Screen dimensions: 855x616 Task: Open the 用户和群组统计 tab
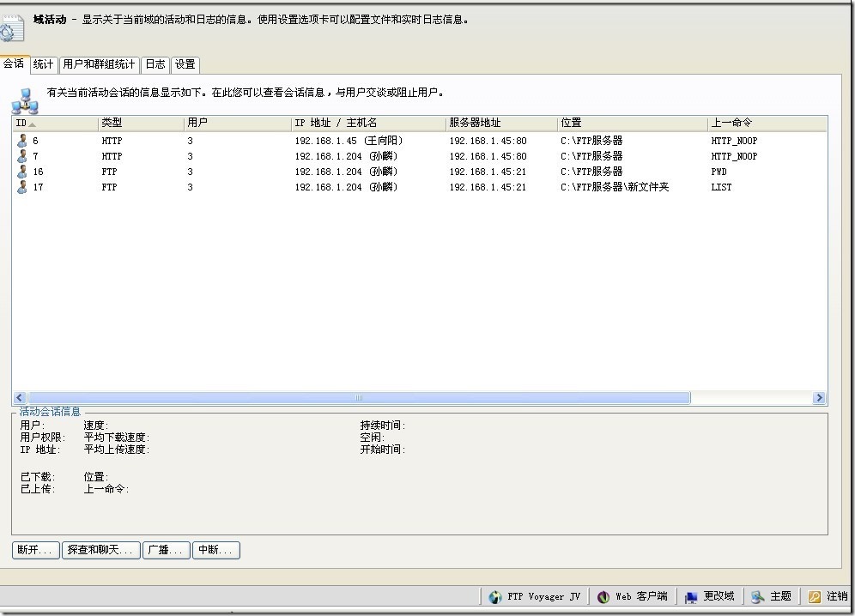[x=99, y=64]
